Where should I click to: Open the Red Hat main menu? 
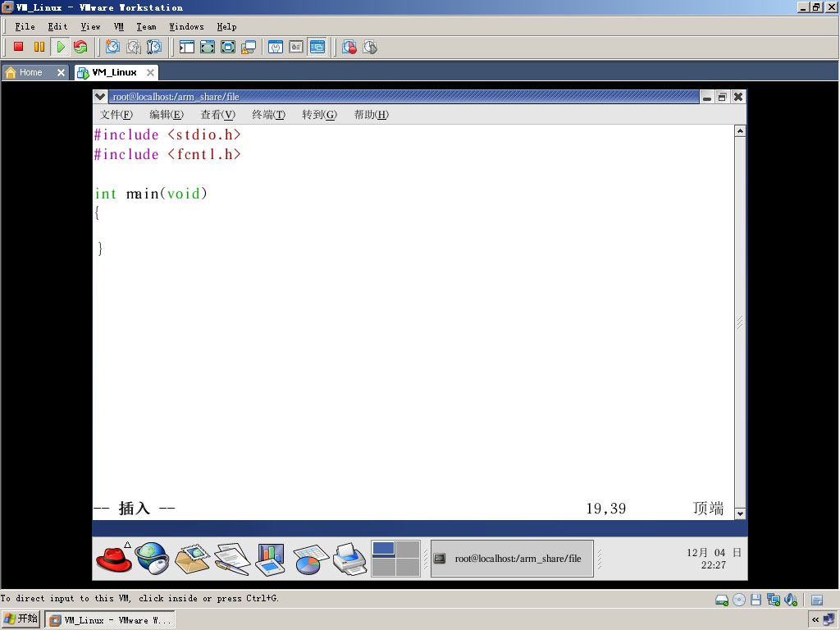(x=114, y=559)
